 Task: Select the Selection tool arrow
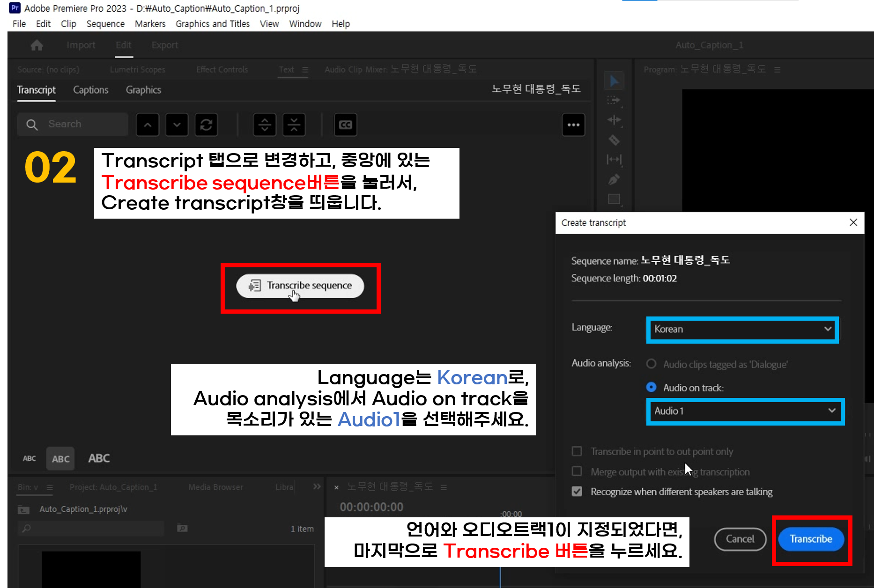coord(614,81)
